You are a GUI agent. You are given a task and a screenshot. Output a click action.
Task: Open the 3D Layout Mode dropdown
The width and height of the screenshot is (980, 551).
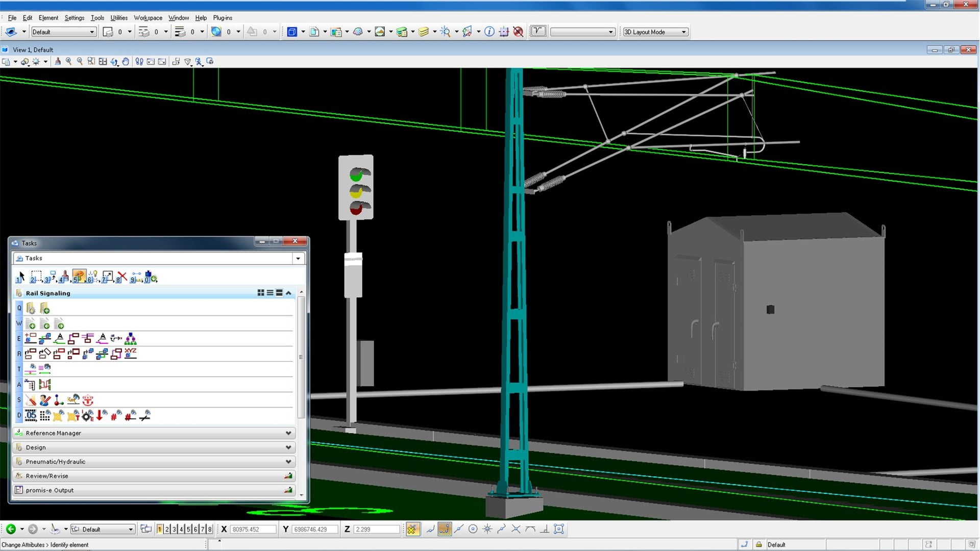pyautogui.click(x=655, y=32)
